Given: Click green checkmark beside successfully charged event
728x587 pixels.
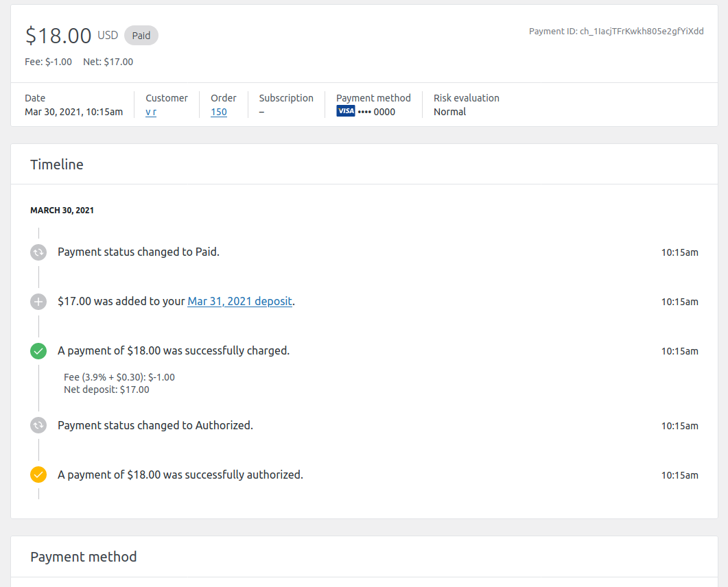Looking at the screenshot, I should (x=38, y=351).
